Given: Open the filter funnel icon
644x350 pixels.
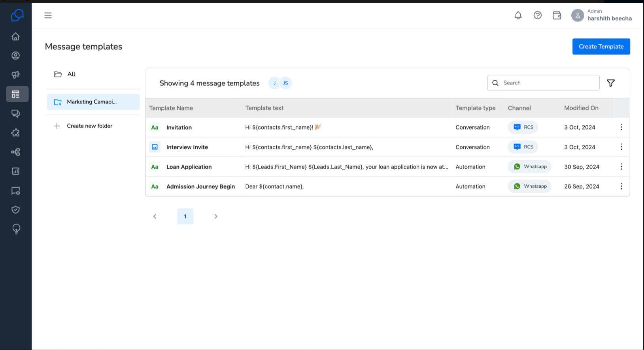Looking at the screenshot, I should pyautogui.click(x=610, y=83).
